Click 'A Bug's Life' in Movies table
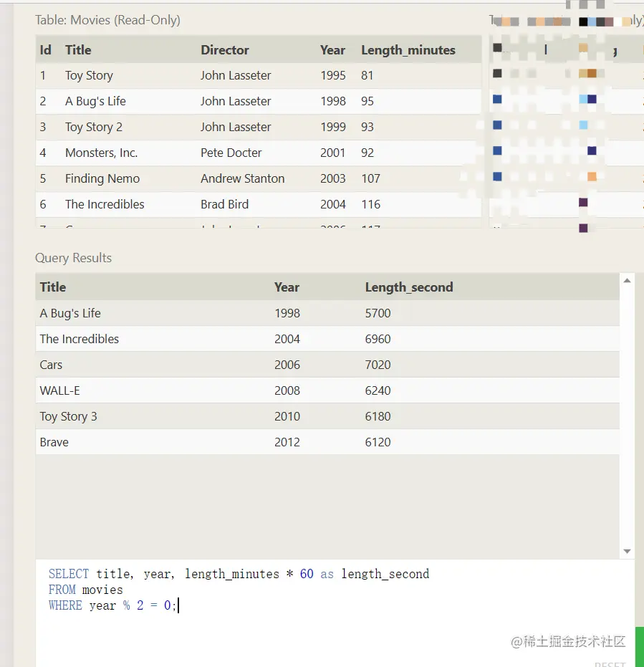644x667 pixels. pyautogui.click(x=95, y=101)
